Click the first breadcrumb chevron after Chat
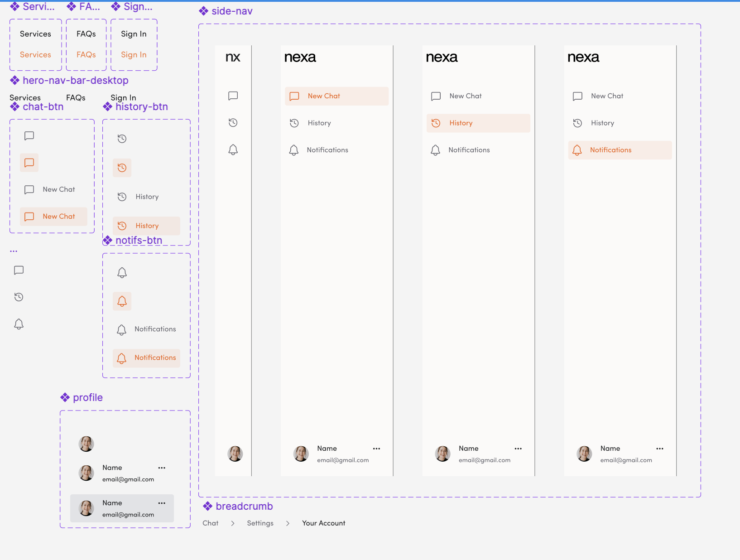This screenshot has width=740, height=560. (233, 523)
